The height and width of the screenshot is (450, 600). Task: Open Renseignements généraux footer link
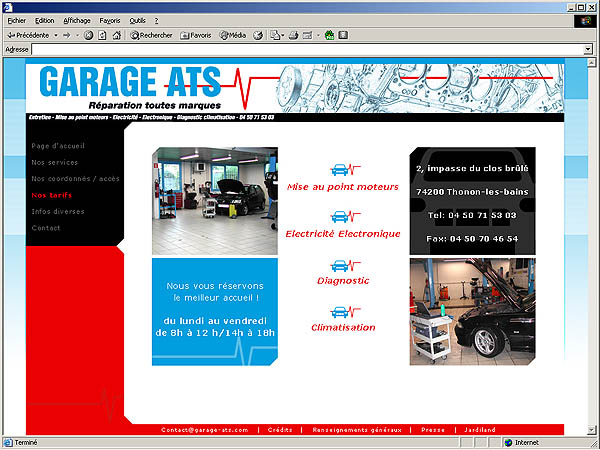(x=357, y=430)
